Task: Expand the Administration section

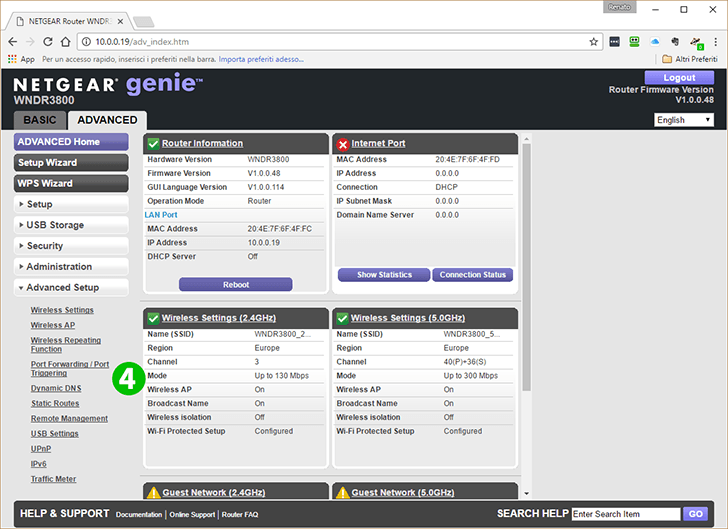Action: pos(71,267)
